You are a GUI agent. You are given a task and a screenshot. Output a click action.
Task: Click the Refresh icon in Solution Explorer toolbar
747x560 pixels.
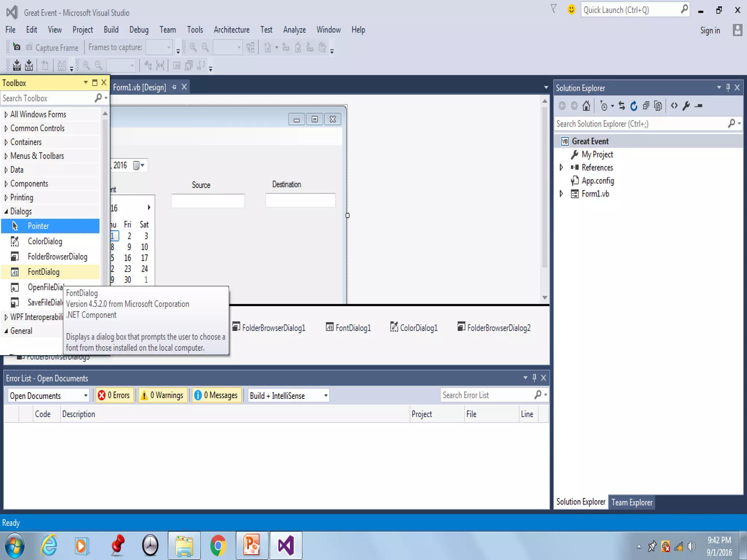click(x=634, y=106)
